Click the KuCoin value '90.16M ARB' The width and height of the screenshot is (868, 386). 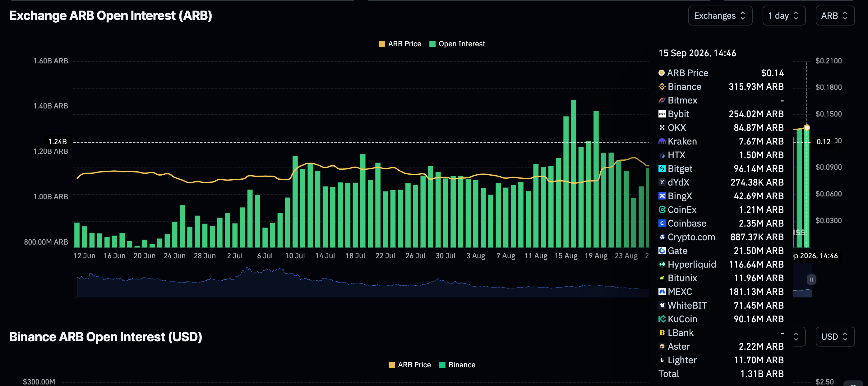pyautogui.click(x=759, y=319)
